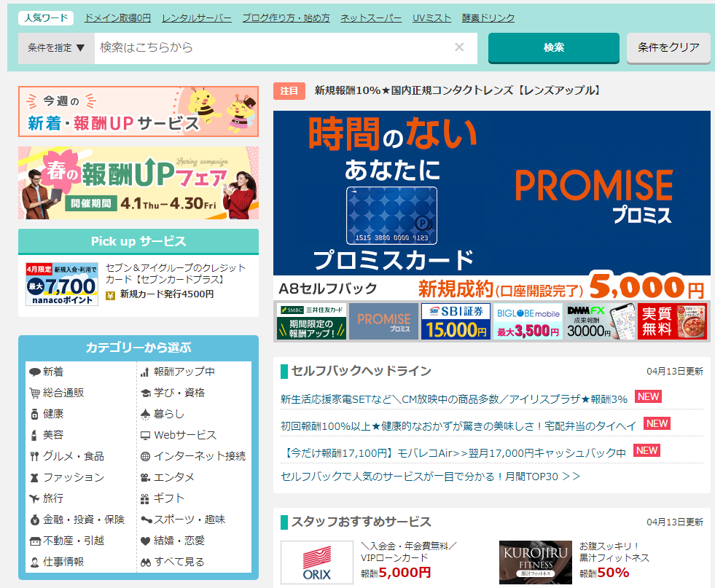Open the nanaco 7,700 points card thumbnail
Image resolution: width=715 pixels, height=588 pixels.
(x=61, y=284)
